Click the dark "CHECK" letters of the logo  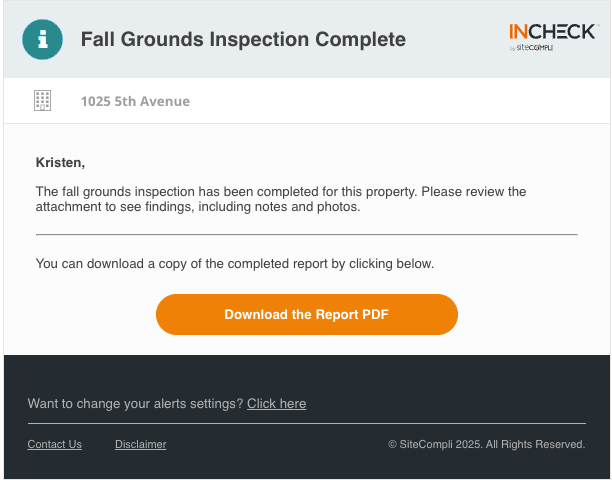[562, 32]
